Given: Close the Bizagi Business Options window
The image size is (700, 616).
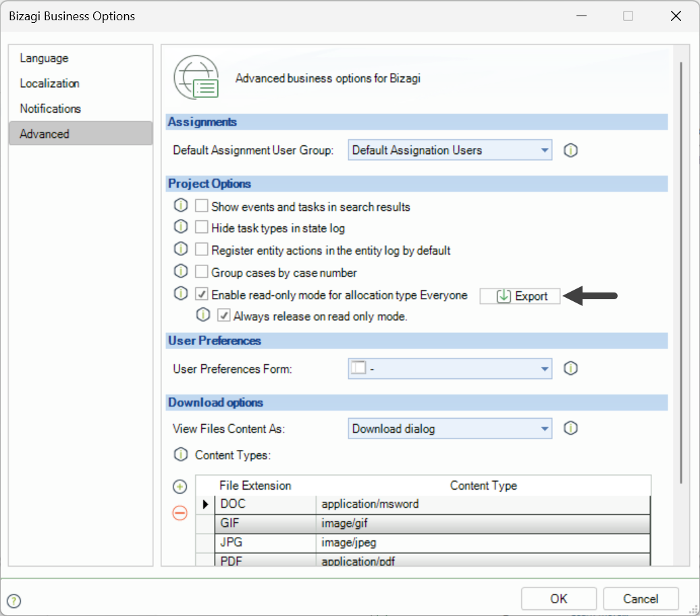Looking at the screenshot, I should (x=676, y=16).
